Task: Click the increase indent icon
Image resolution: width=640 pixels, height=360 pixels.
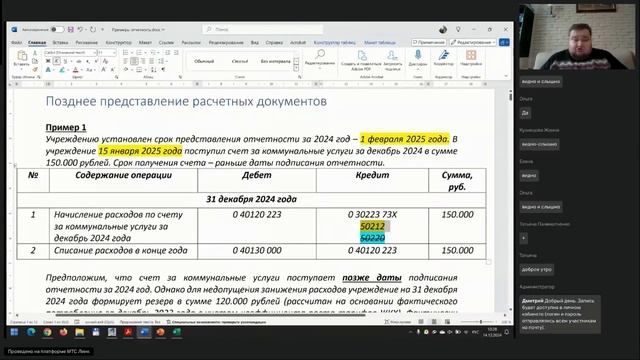Action: pyautogui.click(x=176, y=53)
